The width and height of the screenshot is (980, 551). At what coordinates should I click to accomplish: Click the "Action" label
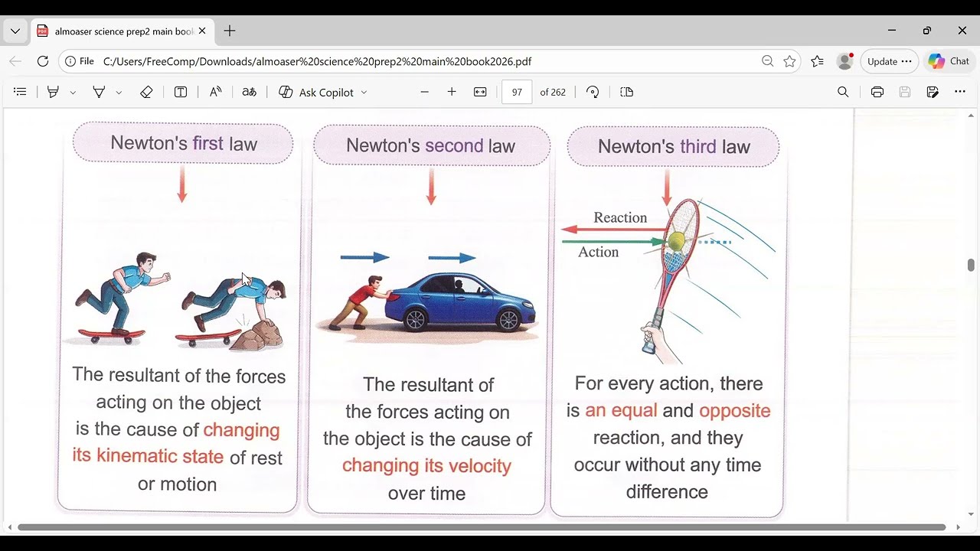coord(598,252)
